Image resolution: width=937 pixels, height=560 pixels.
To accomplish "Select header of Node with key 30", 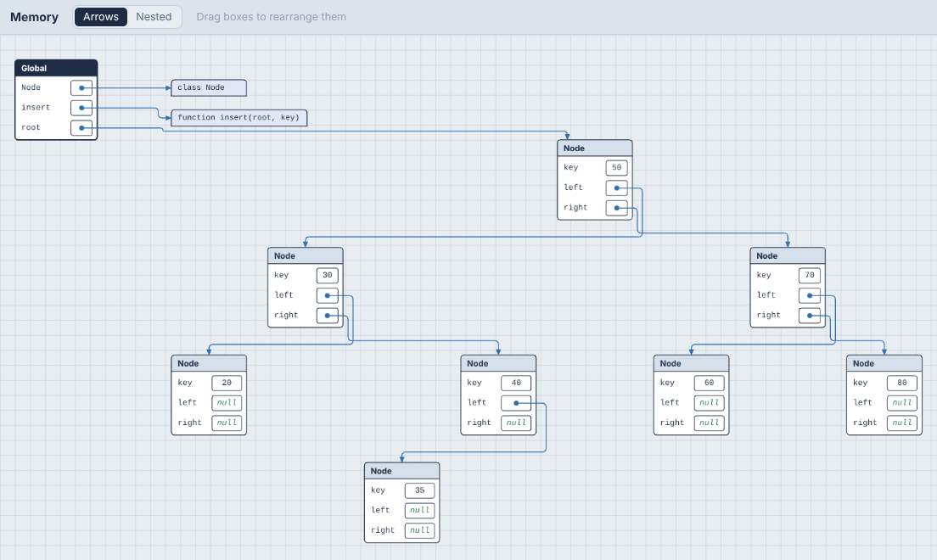I will coord(306,255).
